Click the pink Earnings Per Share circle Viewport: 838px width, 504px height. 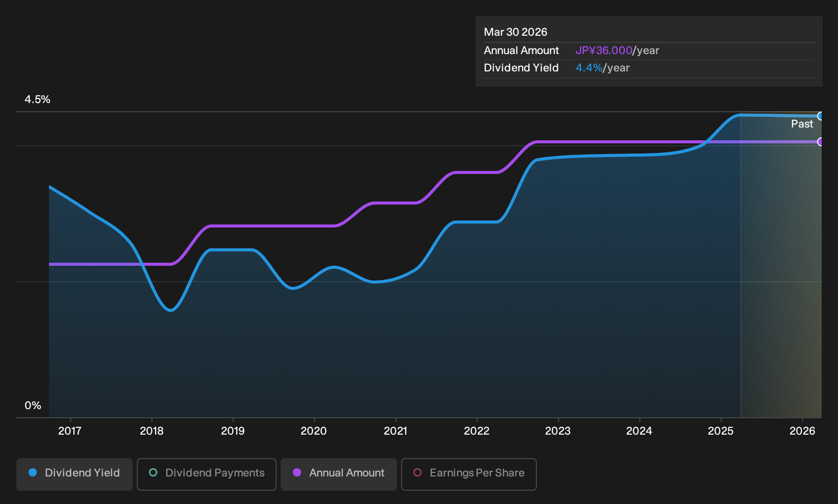[417, 473]
